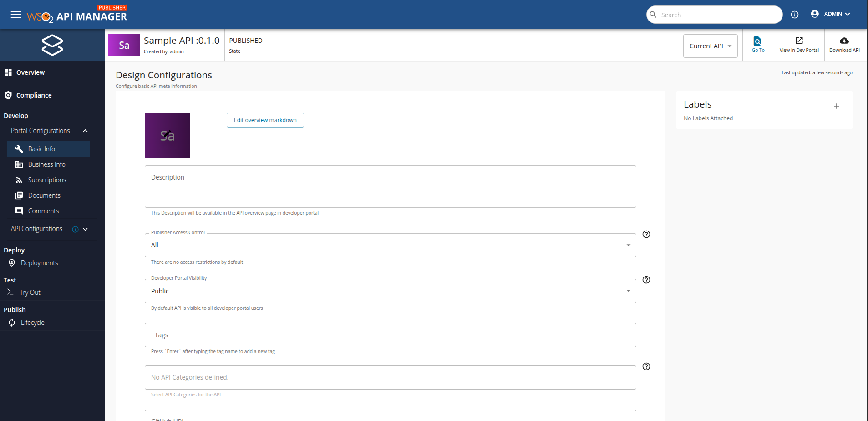Click the 'PUBLISHED' state text
Viewport: 868px width, 421px height.
246,41
